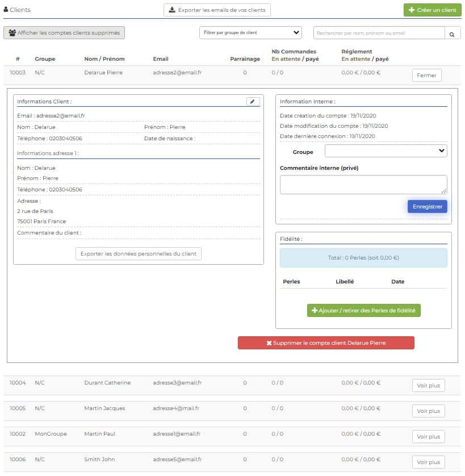Click the Total : 0 Perles banner
Screen dimensions: 465x476
pos(363,258)
